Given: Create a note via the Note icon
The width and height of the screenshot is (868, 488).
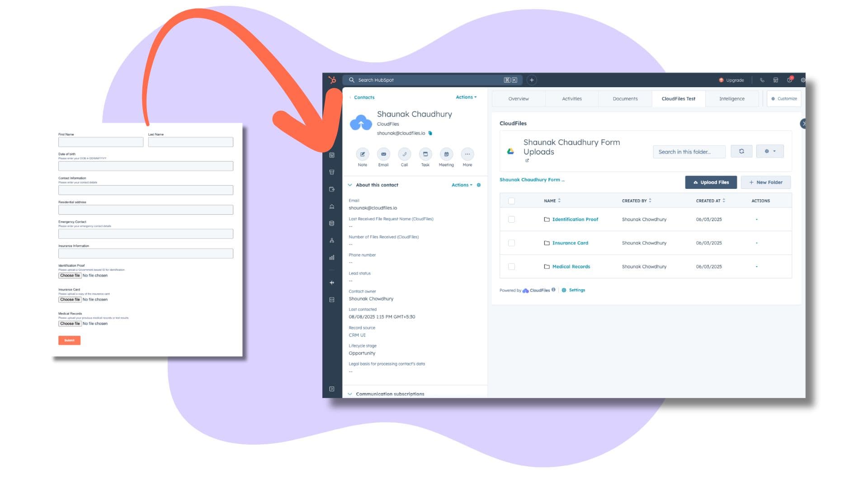Looking at the screenshot, I should click(362, 155).
